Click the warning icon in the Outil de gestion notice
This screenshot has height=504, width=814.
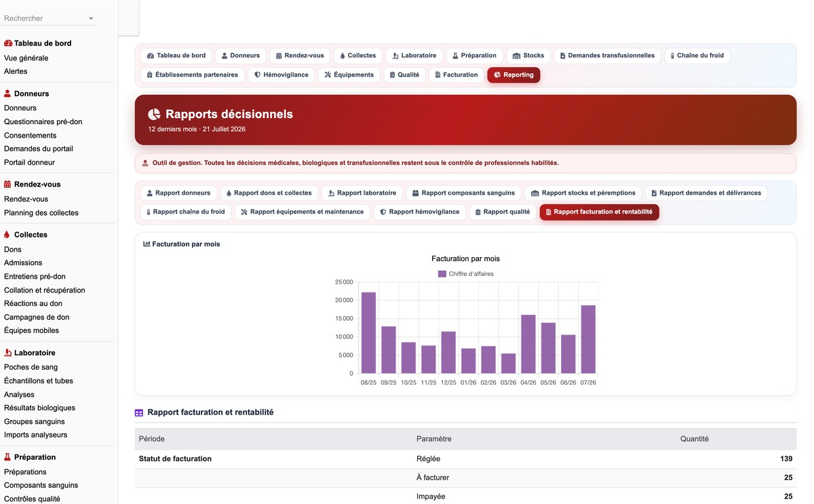coord(145,163)
